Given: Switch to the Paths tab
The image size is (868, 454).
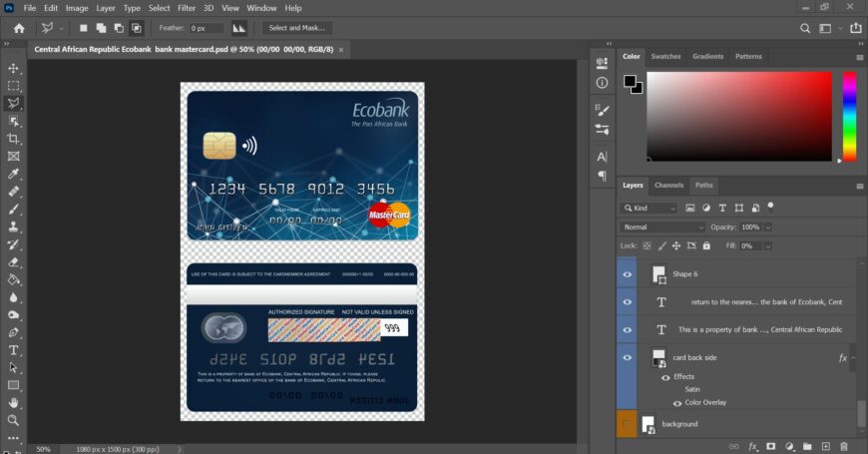Looking at the screenshot, I should coord(703,186).
